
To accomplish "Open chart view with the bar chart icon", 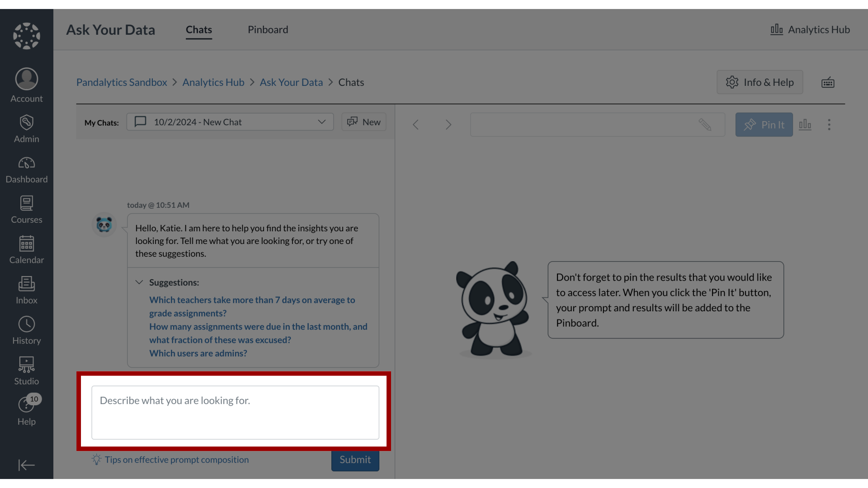I will (805, 125).
